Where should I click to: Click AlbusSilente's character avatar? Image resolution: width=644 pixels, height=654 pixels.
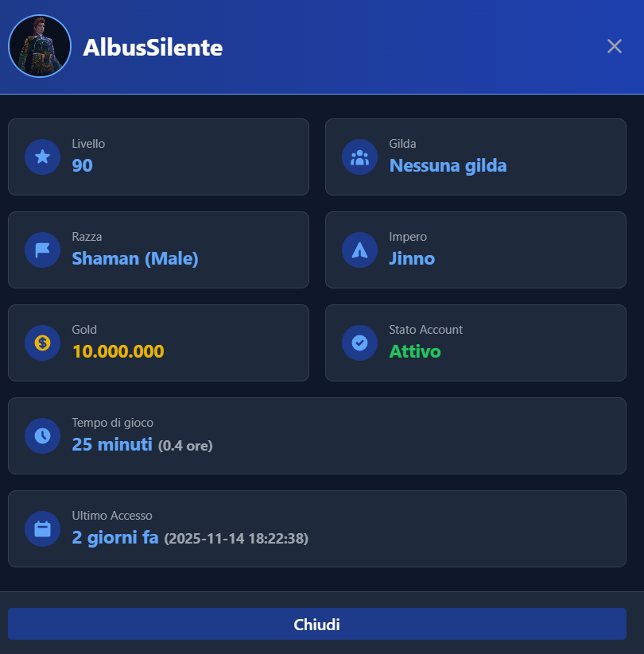click(40, 46)
